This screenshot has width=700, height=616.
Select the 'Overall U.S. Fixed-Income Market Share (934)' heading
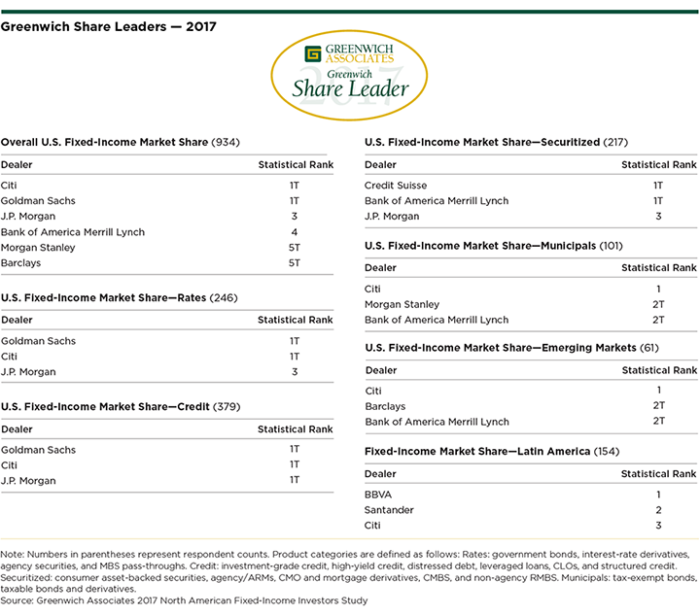pos(121,142)
